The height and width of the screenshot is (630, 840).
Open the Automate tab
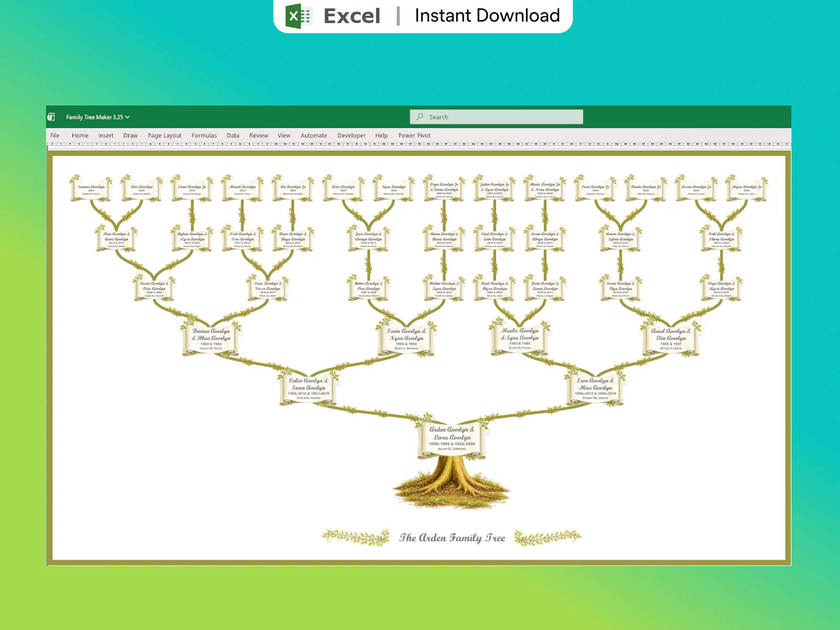coord(313,135)
